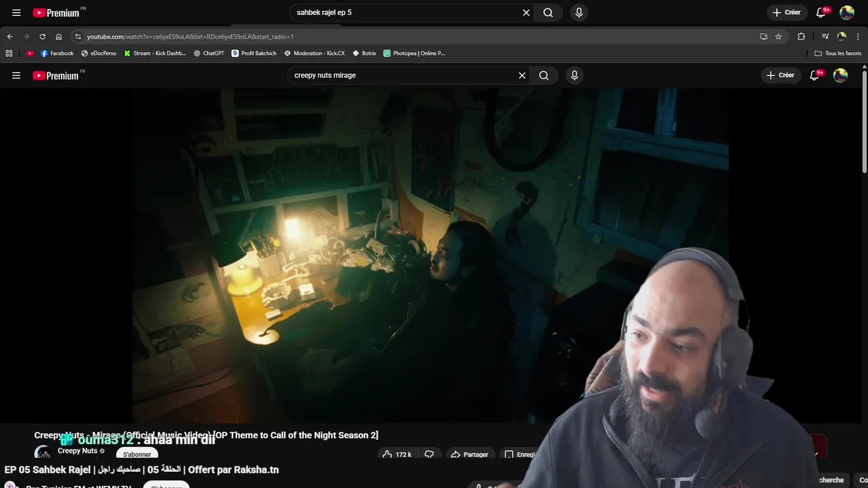Image resolution: width=868 pixels, height=488 pixels.
Task: Subscribe using the 'S'abonner' button next to Creepy Nuts
Action: point(137,454)
